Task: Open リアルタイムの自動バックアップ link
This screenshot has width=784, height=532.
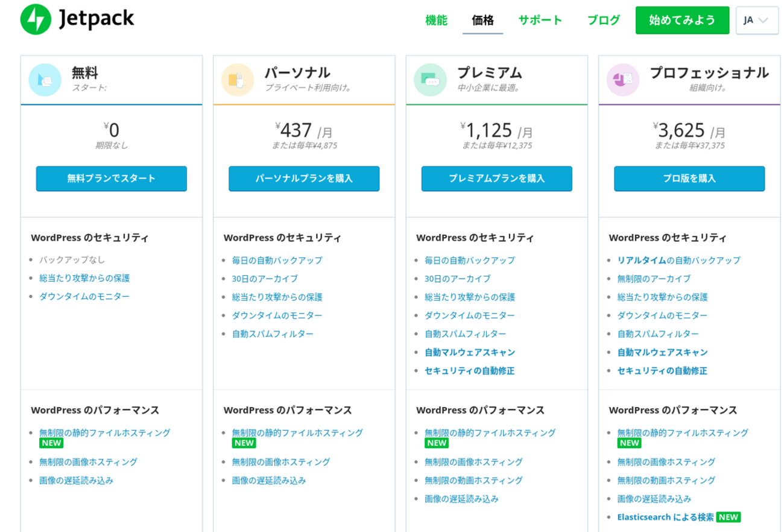Action: pyautogui.click(x=678, y=261)
